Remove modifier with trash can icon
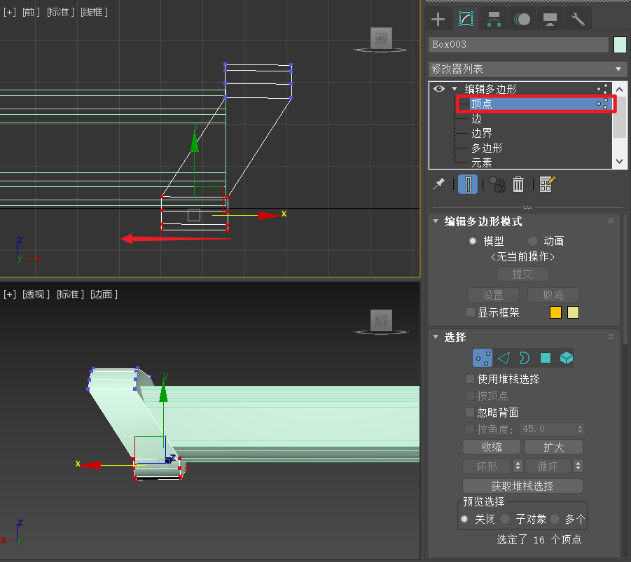 tap(518, 184)
